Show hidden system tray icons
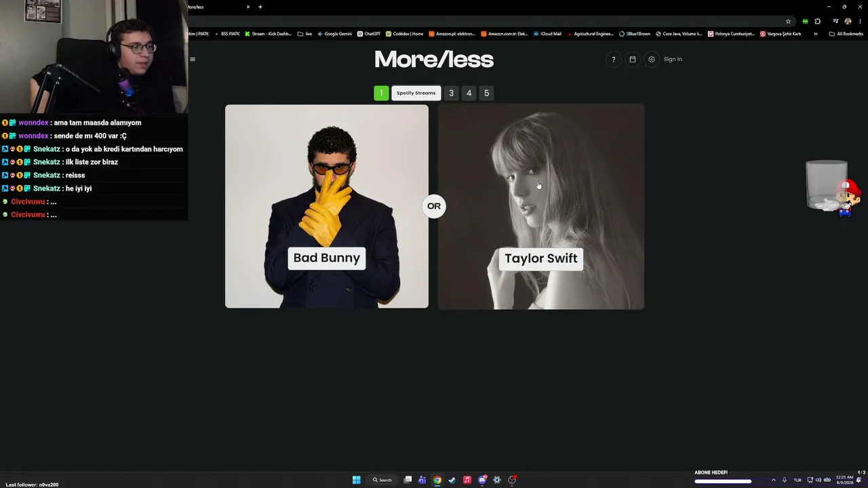The image size is (868, 488). point(774,480)
